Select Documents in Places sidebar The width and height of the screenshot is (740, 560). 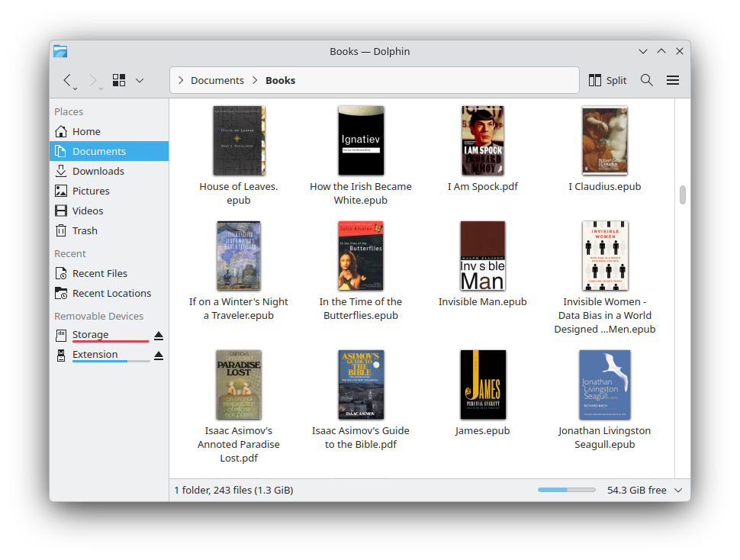coord(109,151)
